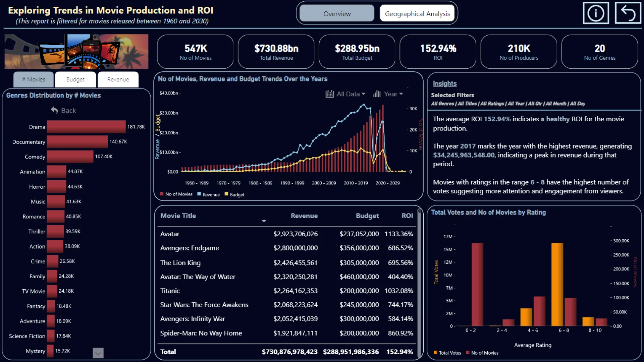The width and height of the screenshot is (644, 362).
Task: Open the All Data dropdown
Action: coord(351,94)
